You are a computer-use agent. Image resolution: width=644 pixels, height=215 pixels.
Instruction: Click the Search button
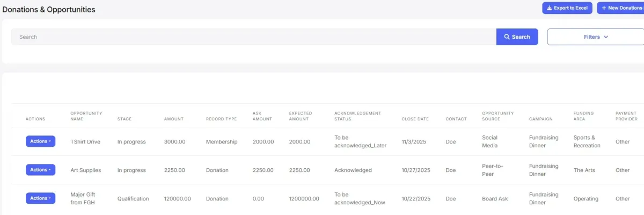(517, 37)
